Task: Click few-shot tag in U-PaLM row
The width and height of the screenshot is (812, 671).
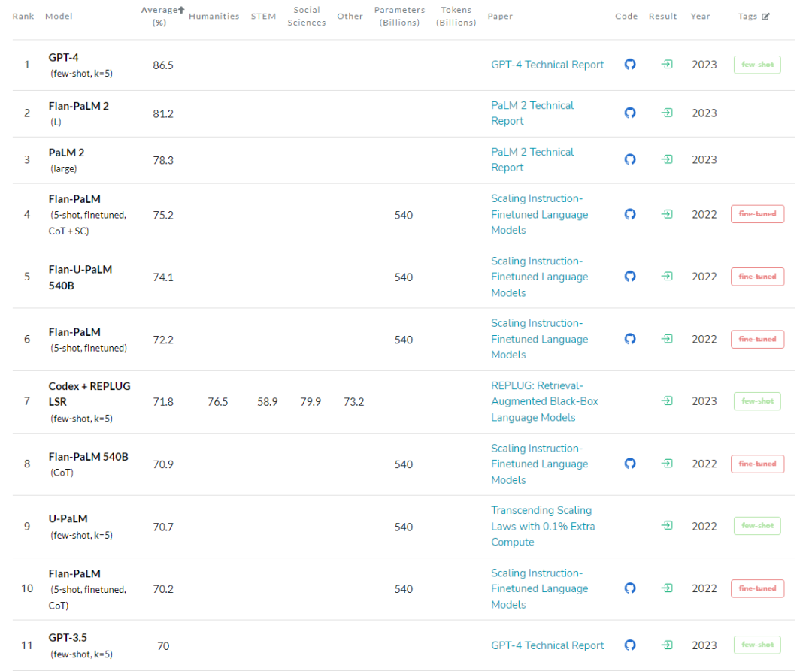Action: [757, 526]
